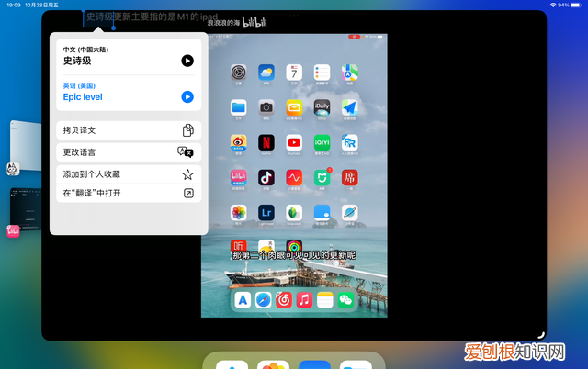The image size is (588, 369).
Task: Click the Notes icon in pictured dock
Action: pos(324,299)
